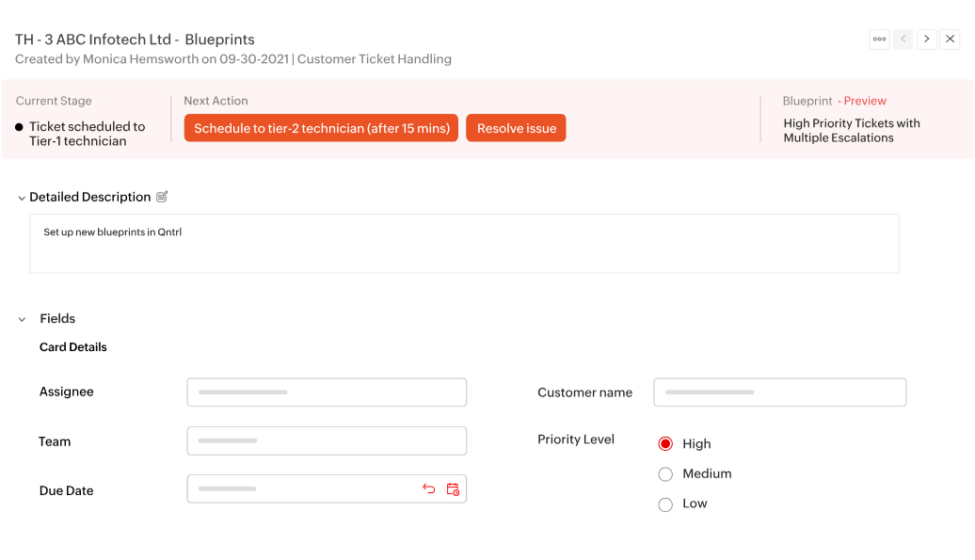Select Medium priority level radio

(x=665, y=474)
